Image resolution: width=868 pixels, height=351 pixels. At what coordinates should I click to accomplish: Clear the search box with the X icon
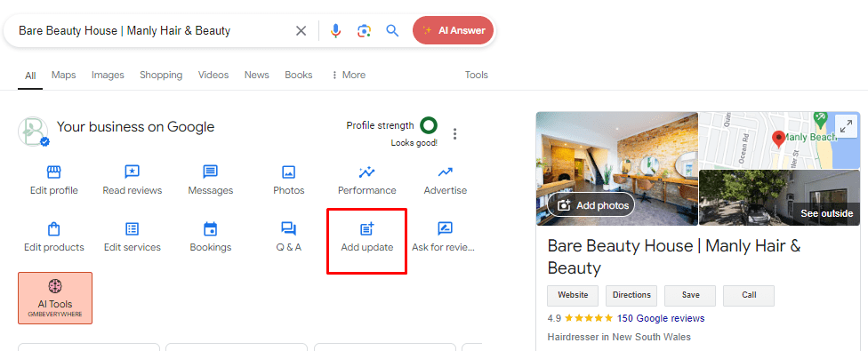pyautogui.click(x=301, y=31)
